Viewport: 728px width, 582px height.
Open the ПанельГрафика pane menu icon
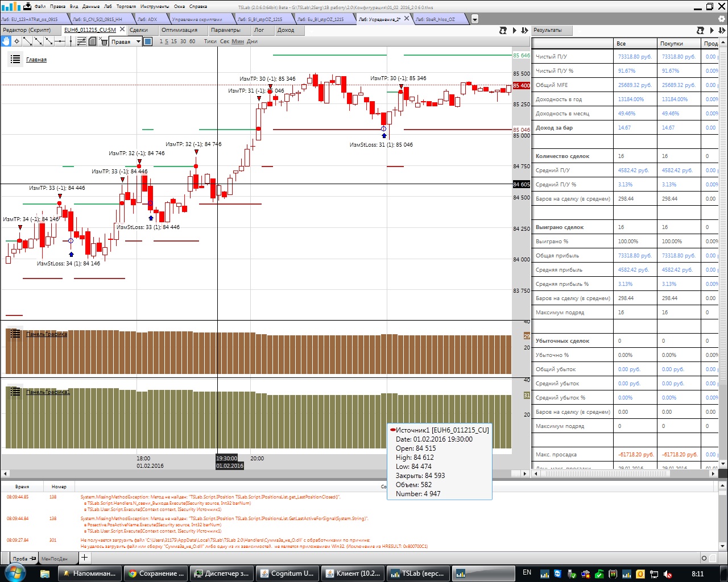(x=15, y=334)
